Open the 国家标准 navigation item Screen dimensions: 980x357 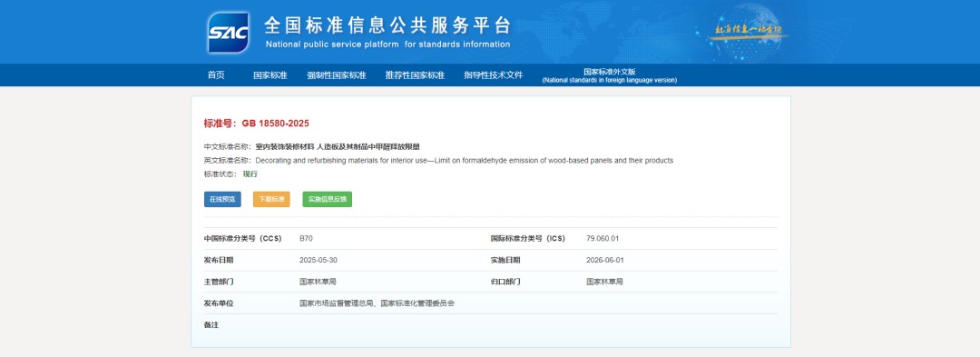pos(270,75)
